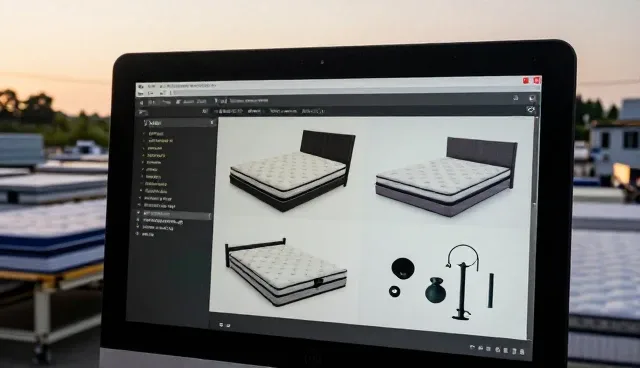This screenshot has width=640, height=368.
Task: Select the bed with metal rail frame thumbnail
Action: (285, 271)
